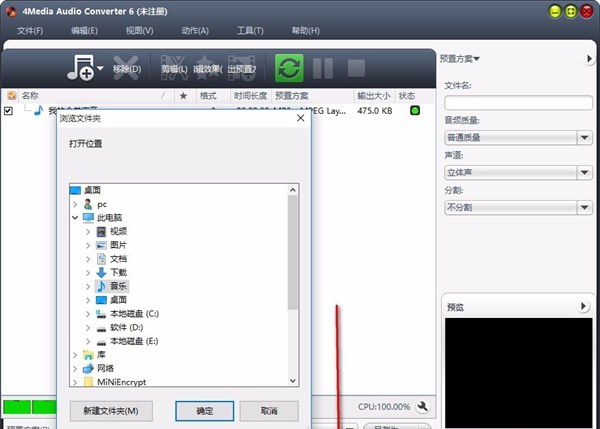Click the star column header

coord(183,96)
